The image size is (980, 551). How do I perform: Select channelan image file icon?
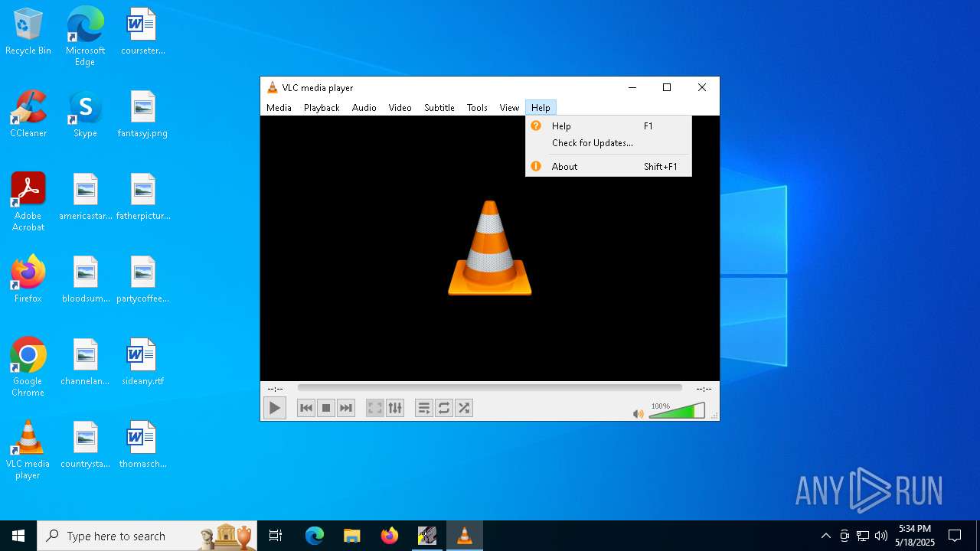[85, 362]
